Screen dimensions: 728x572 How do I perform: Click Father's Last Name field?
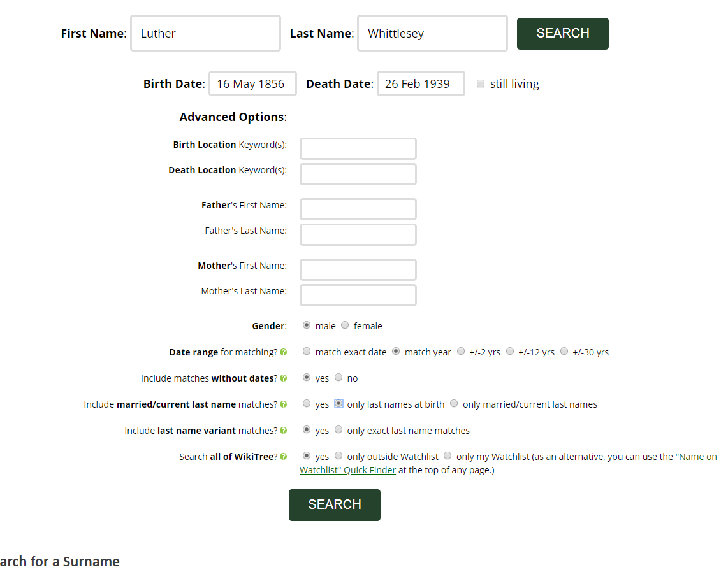358,235
